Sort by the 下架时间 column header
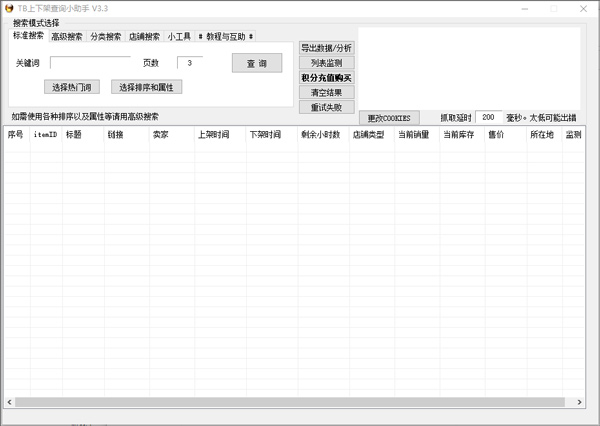This screenshot has width=600, height=426. tap(272, 134)
